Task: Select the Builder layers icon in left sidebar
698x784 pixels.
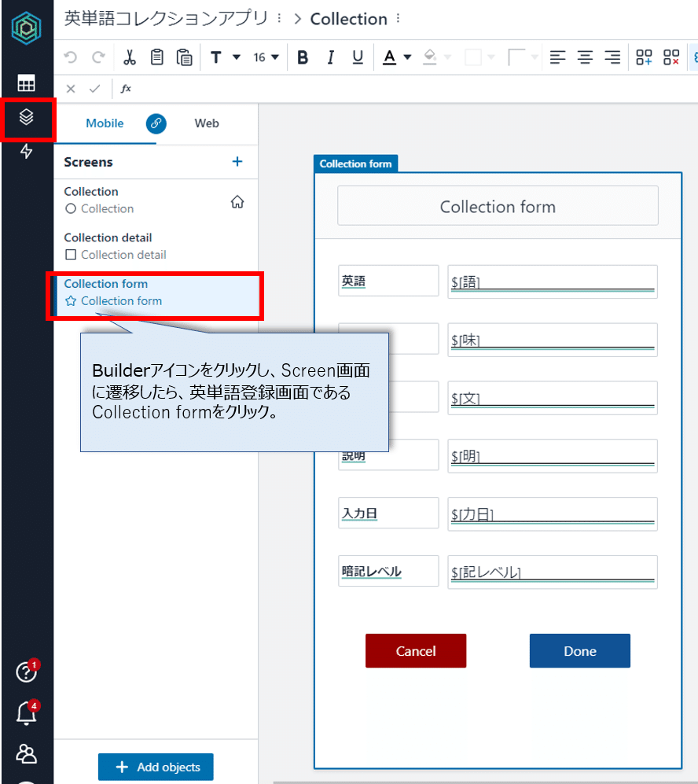Action: [x=28, y=118]
